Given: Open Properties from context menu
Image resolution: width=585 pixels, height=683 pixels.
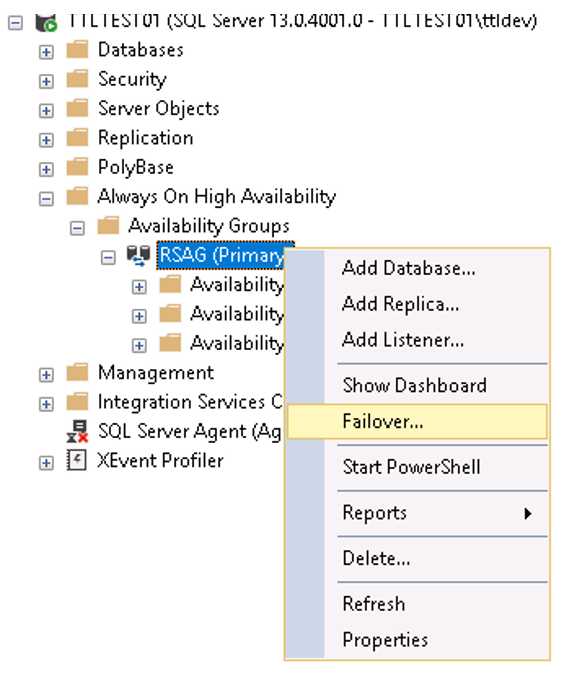Looking at the screenshot, I should coord(416,640).
